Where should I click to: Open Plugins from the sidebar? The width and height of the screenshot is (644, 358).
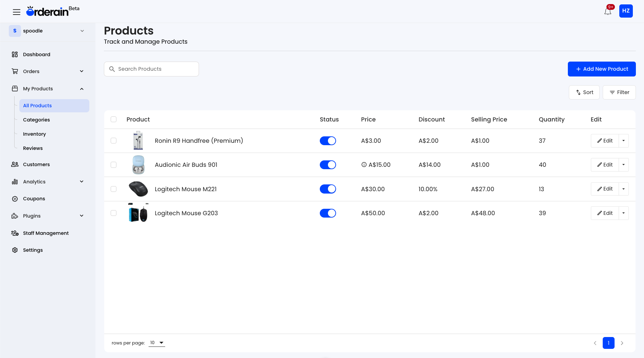(31, 216)
